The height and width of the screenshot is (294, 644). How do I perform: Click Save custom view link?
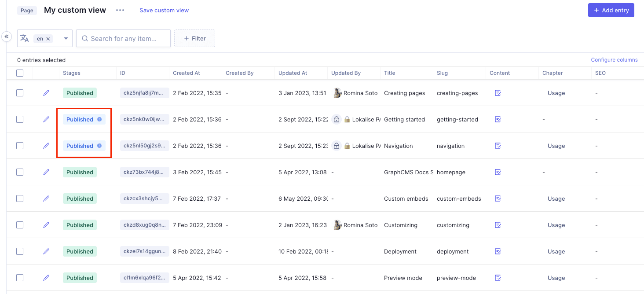164,10
